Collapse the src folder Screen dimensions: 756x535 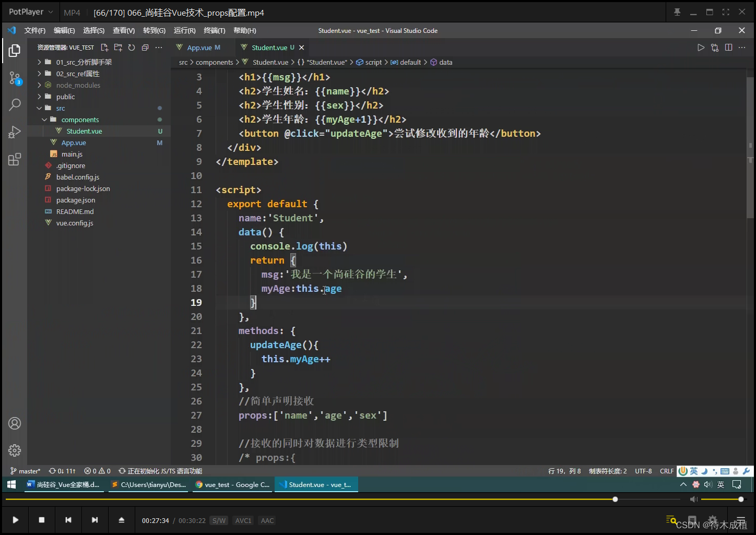[61, 108]
